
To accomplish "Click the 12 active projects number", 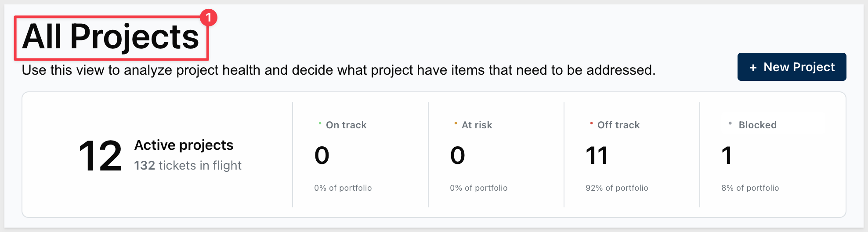I will coord(100,156).
